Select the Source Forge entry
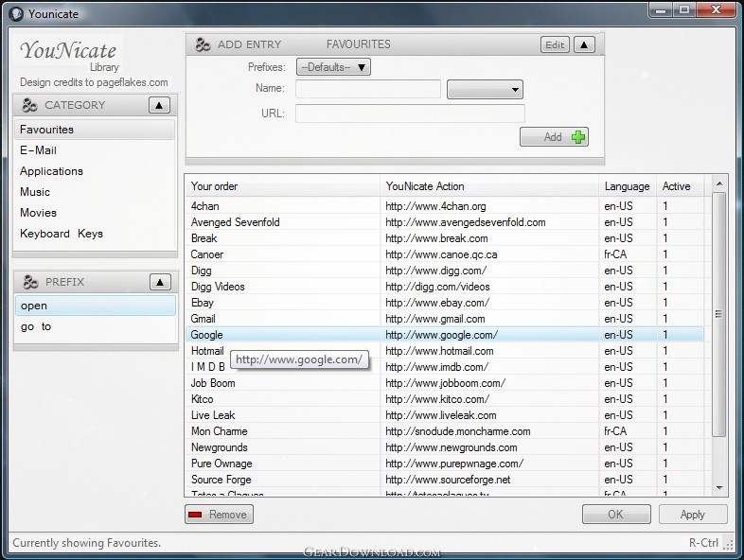The width and height of the screenshot is (744, 560). [x=445, y=480]
